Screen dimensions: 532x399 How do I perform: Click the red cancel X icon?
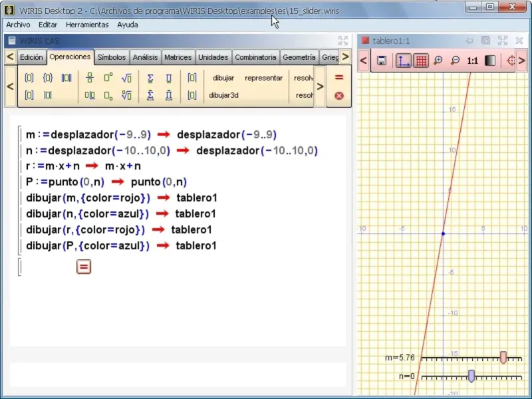[339, 96]
